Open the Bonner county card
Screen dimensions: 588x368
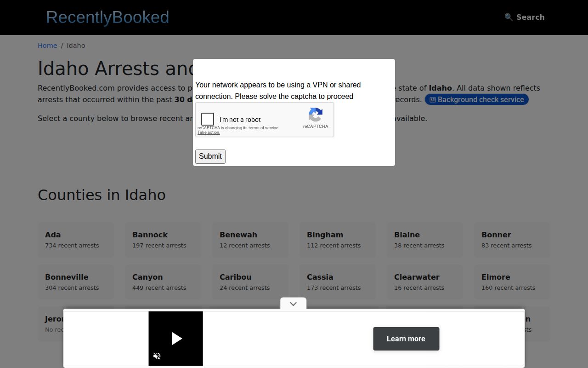(512, 240)
